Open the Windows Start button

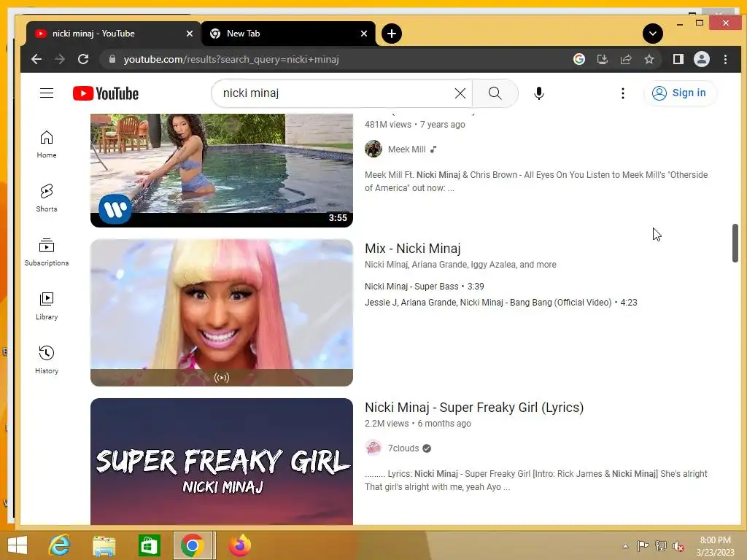click(x=18, y=545)
